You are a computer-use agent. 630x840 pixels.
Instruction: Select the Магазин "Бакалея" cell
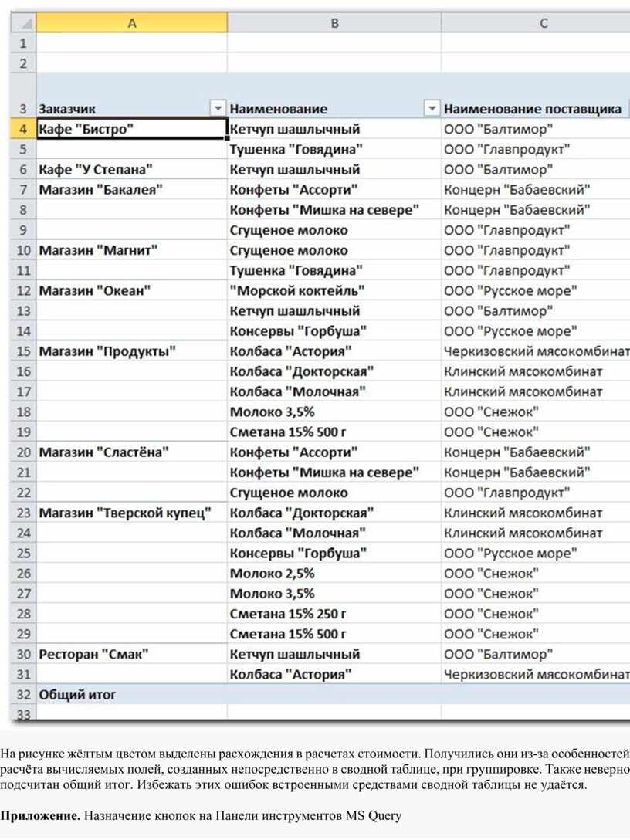[x=132, y=190]
